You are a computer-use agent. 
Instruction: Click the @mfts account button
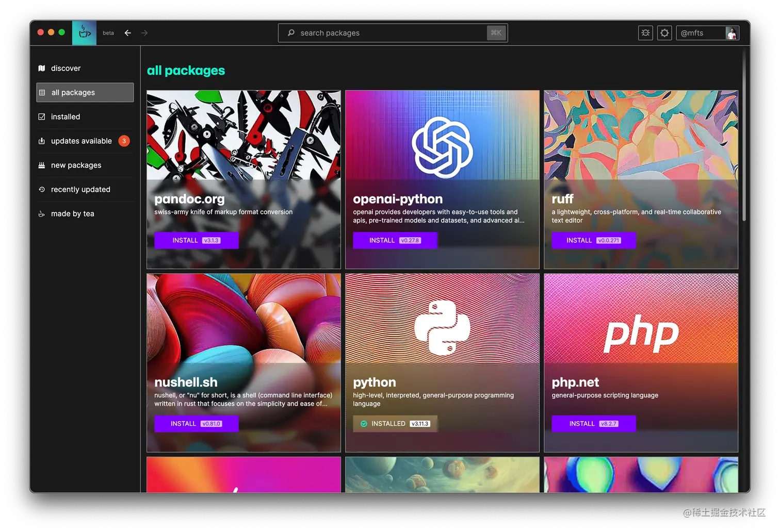pyautogui.click(x=708, y=33)
